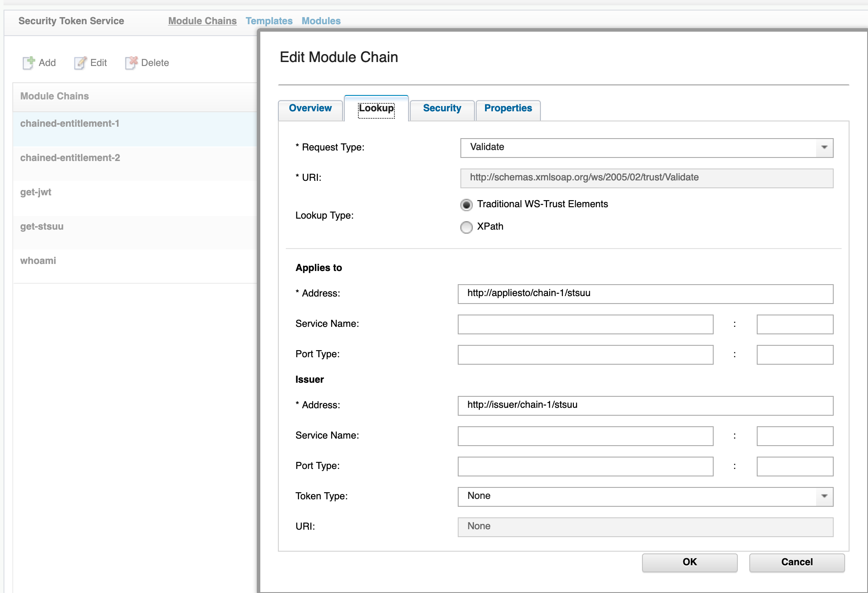Select chained-entitlement-2 in the list
The image size is (868, 593).
tap(70, 158)
